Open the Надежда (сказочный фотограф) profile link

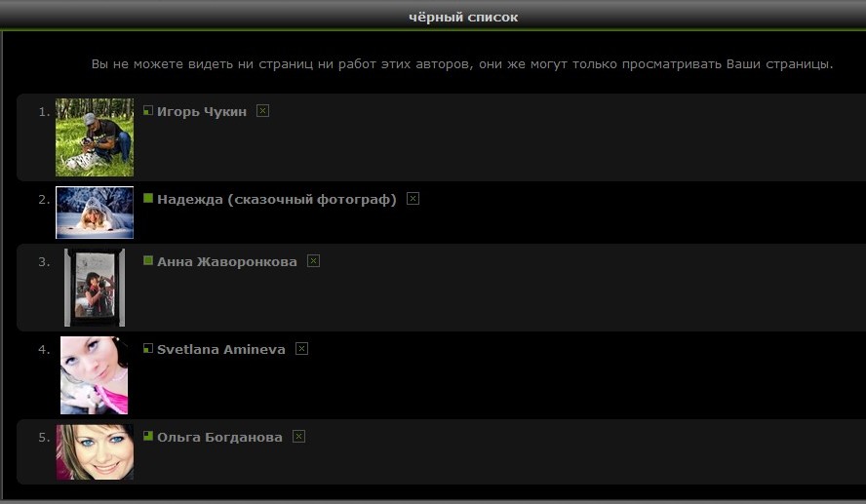pos(276,200)
